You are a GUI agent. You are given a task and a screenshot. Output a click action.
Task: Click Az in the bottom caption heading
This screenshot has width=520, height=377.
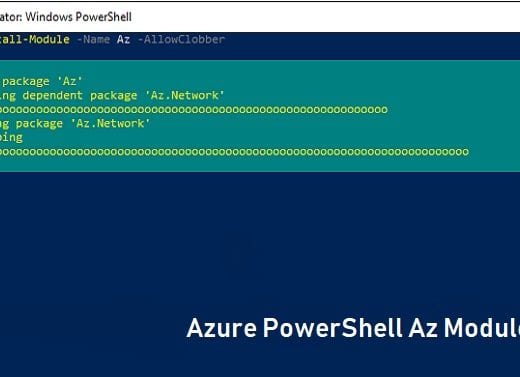pyautogui.click(x=423, y=328)
